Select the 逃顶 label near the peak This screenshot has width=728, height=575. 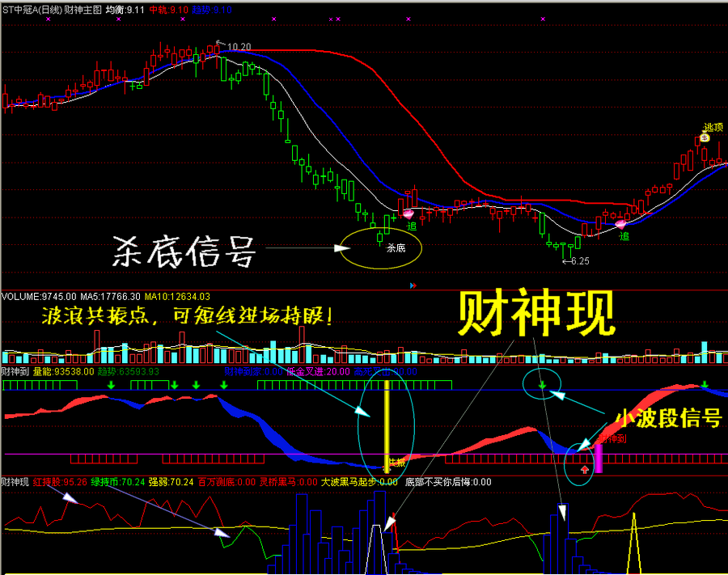(x=713, y=127)
